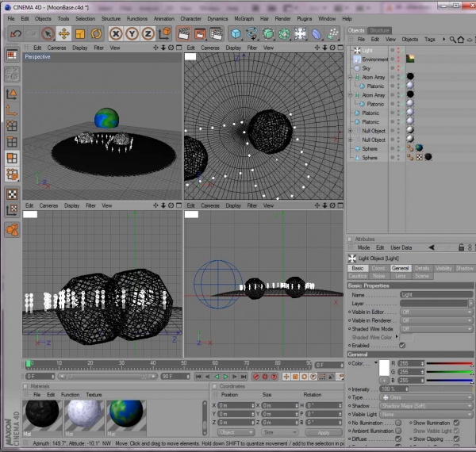The image size is (476, 452).
Task: Enable Ambient Illumination checkbox
Action: point(398,431)
